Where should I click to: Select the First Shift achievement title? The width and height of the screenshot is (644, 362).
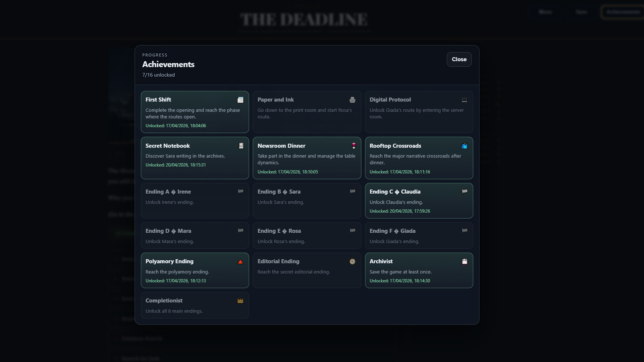click(x=158, y=100)
